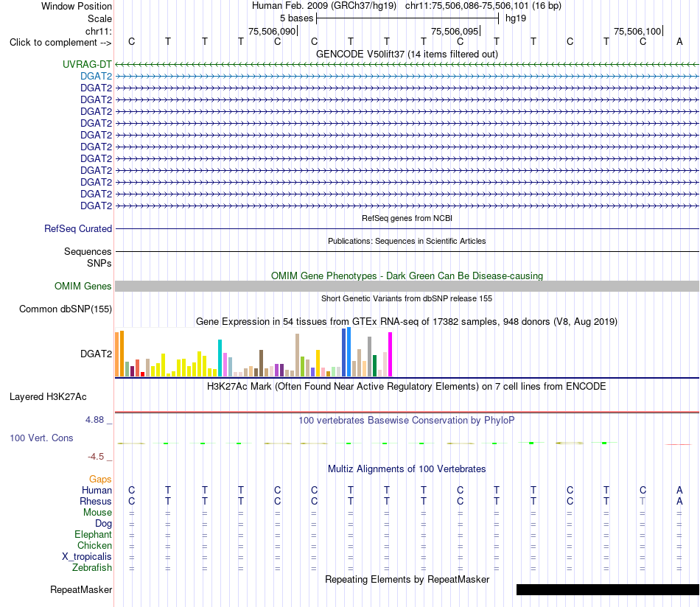Viewport: 700px width, 607px height.
Task: Click the 75,506,090 position ruler label
Action: pyautogui.click(x=272, y=31)
